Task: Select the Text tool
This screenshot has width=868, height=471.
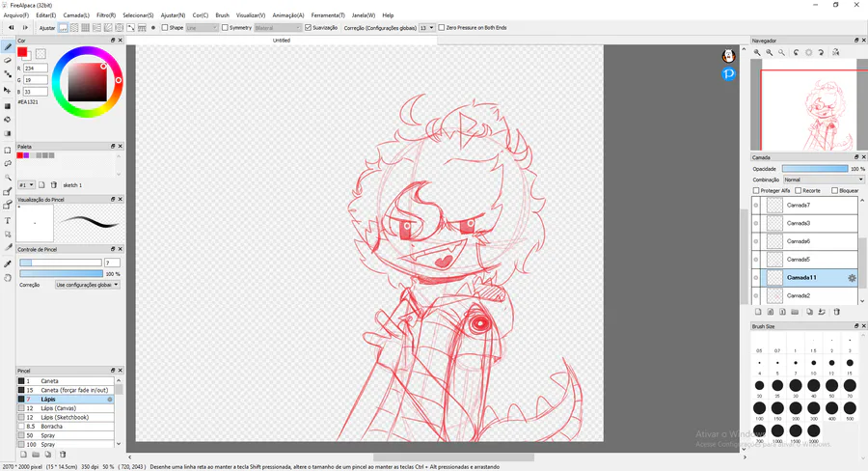Action: tap(8, 220)
